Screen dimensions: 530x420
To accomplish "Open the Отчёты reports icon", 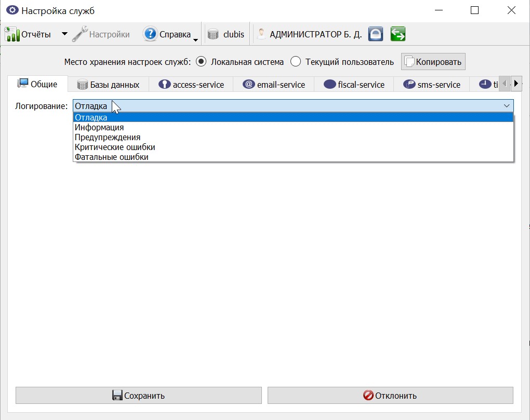I will (12, 34).
